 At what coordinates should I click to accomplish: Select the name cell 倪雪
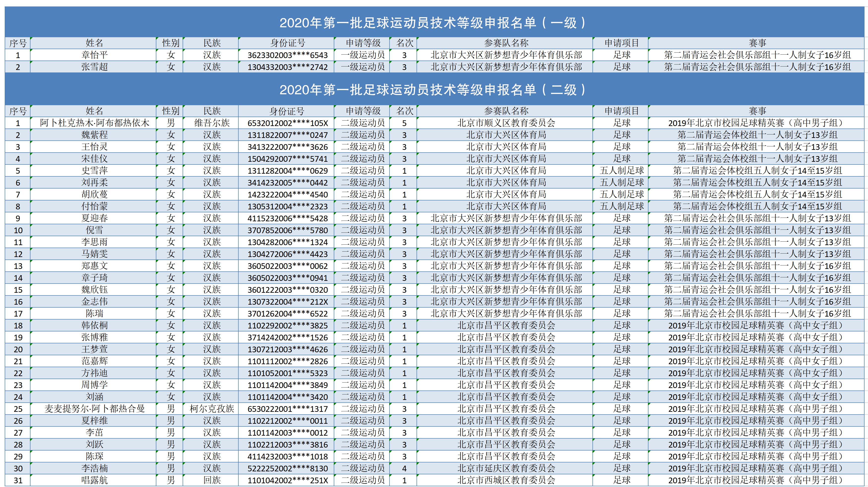(94, 230)
